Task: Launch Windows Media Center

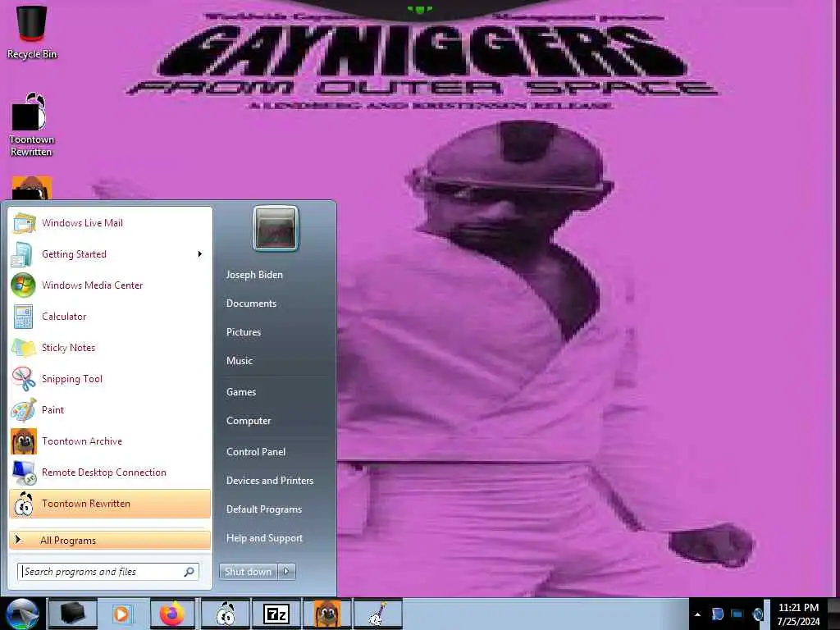Action: pyautogui.click(x=110, y=285)
